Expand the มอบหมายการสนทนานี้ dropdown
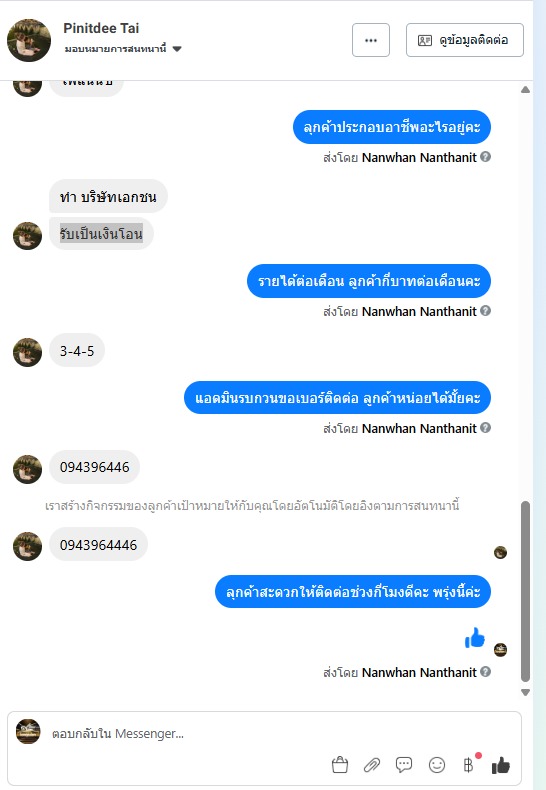 177,49
